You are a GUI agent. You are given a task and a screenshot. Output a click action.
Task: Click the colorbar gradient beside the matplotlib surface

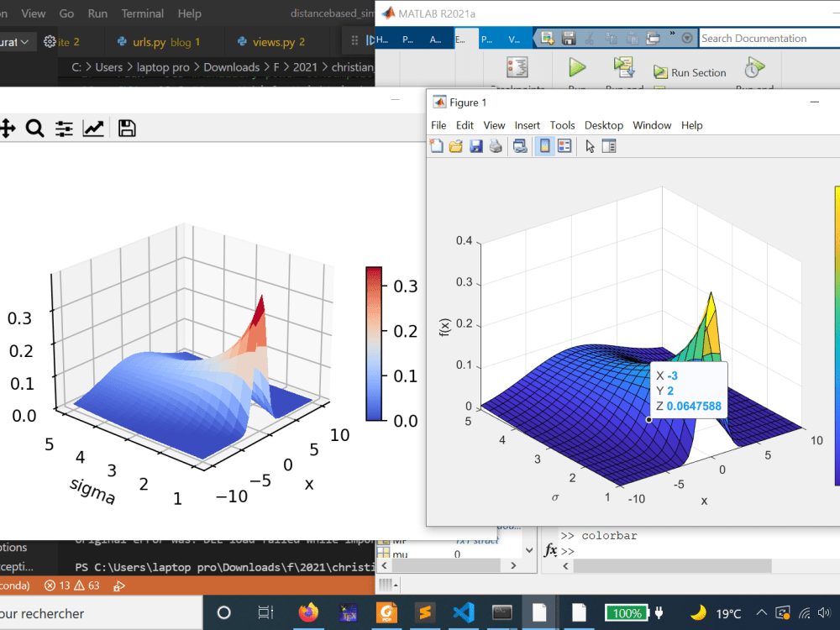(x=373, y=344)
